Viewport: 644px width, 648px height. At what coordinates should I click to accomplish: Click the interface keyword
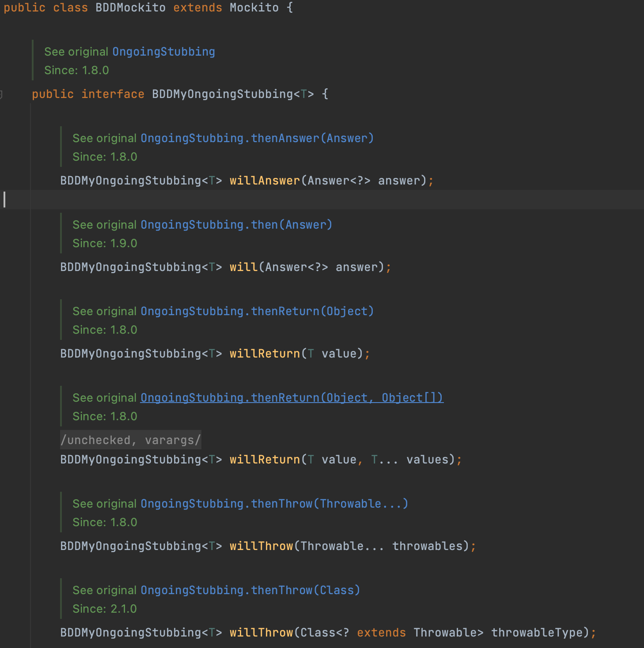[x=113, y=94]
